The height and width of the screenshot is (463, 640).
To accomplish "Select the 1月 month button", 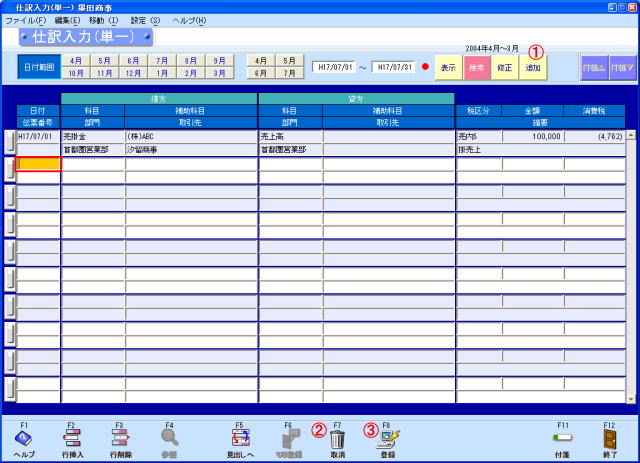I will tap(162, 73).
